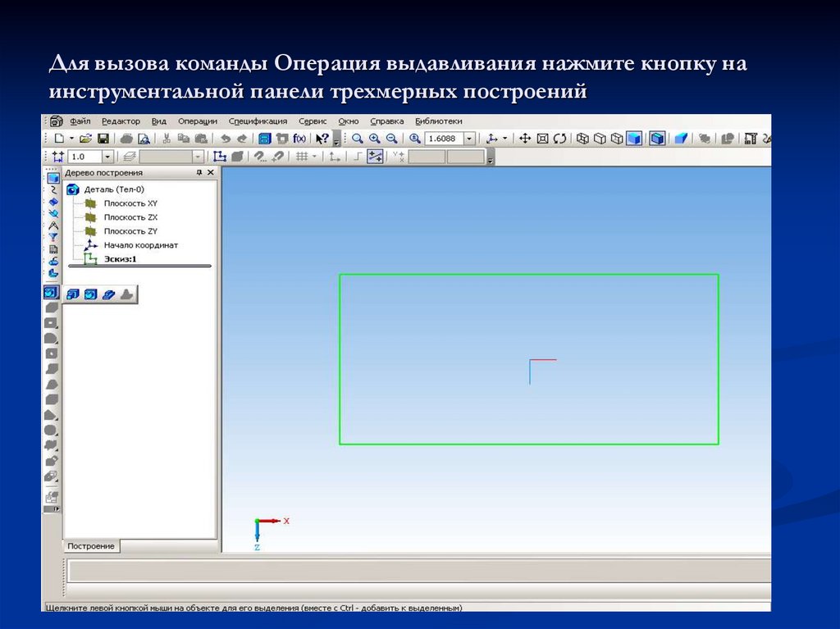Toggle sketch mode with the blue sketch icon
This screenshot has height=629, width=840.
[x=220, y=157]
